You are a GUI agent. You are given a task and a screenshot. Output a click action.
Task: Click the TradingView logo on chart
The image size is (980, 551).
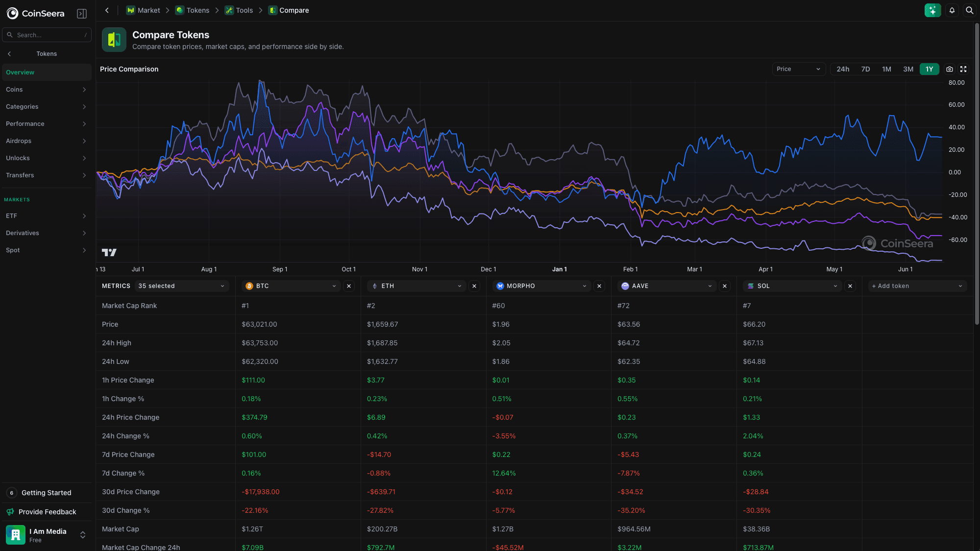109,252
